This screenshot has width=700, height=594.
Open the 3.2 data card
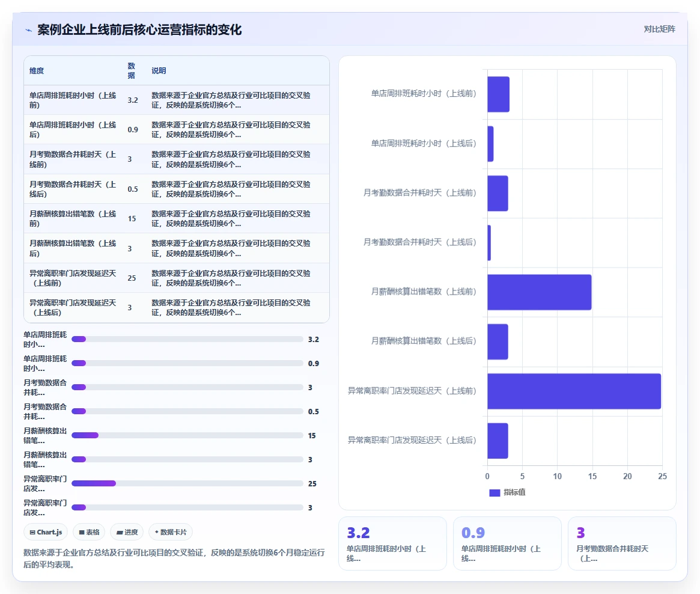(x=392, y=543)
